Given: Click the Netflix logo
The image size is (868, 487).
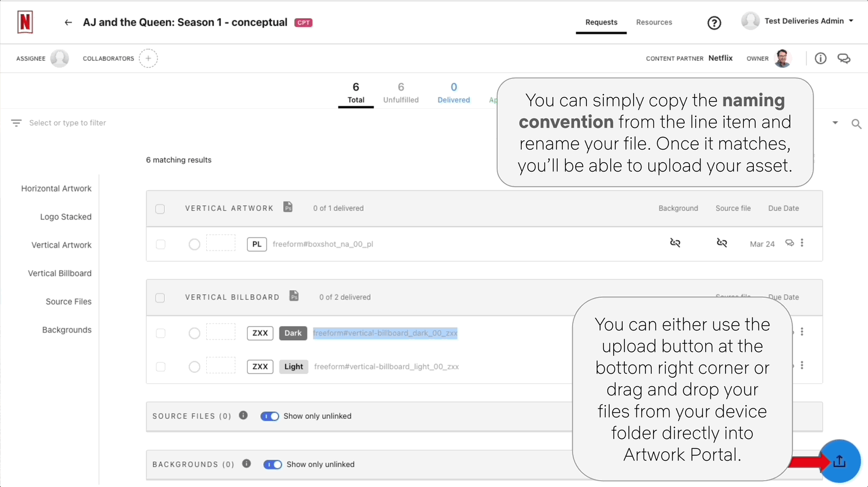Looking at the screenshot, I should [x=25, y=22].
